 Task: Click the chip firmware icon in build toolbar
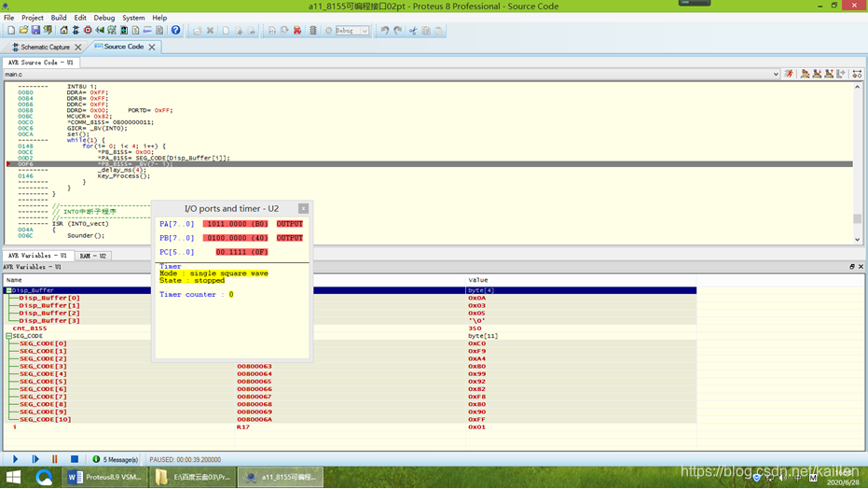click(x=312, y=31)
